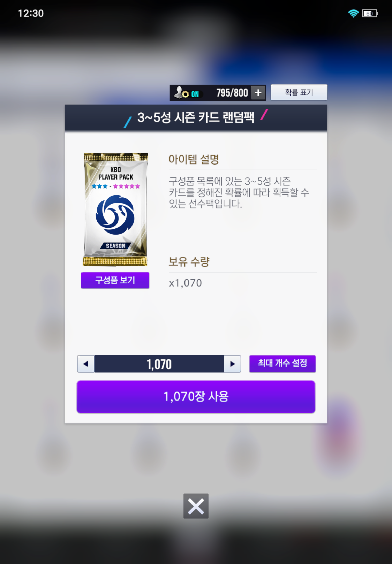Tap the KBO Player Pack card image

pyautogui.click(x=115, y=209)
